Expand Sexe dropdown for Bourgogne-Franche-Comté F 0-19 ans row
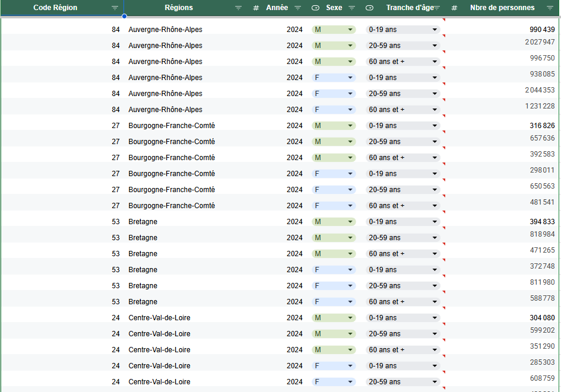561x392 pixels. (x=350, y=174)
